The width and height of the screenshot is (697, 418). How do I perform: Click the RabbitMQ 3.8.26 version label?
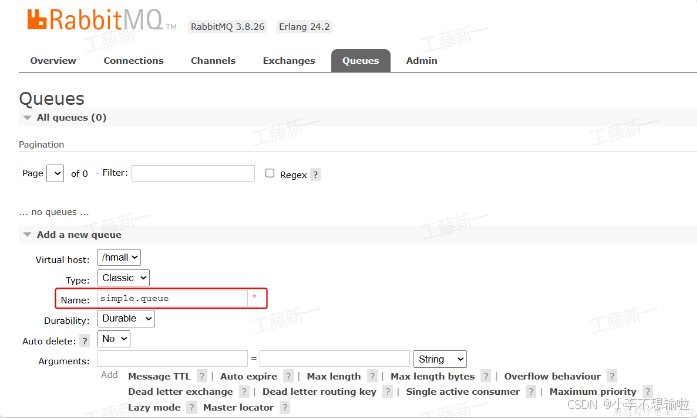click(228, 27)
